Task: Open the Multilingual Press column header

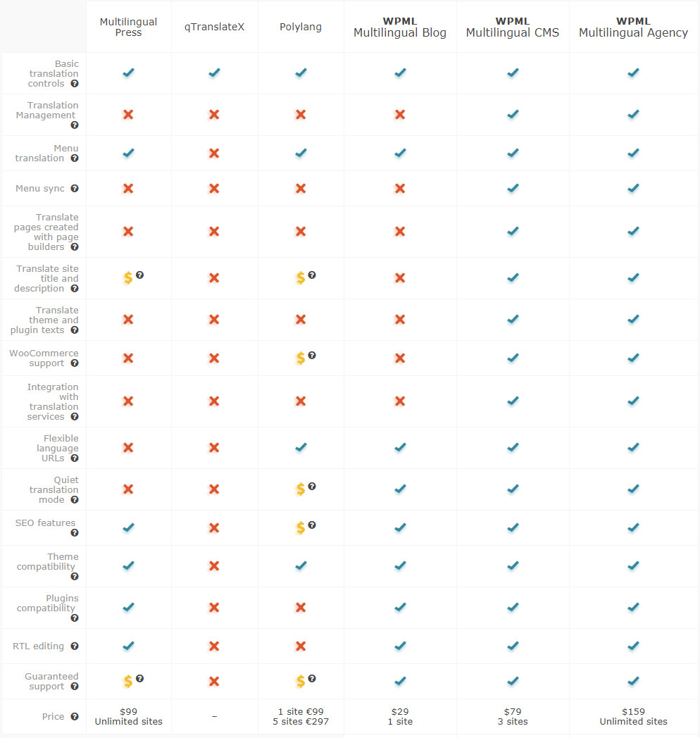Action: coord(128,26)
